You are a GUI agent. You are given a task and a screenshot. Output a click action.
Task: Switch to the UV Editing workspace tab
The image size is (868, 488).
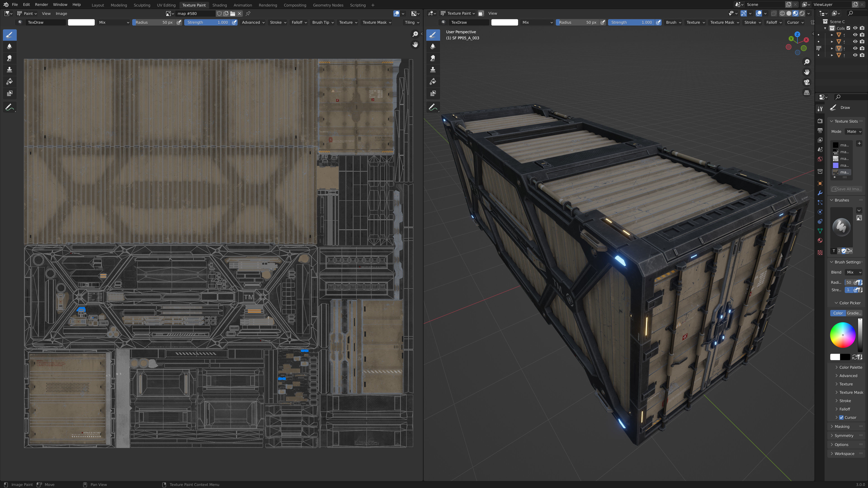[166, 5]
